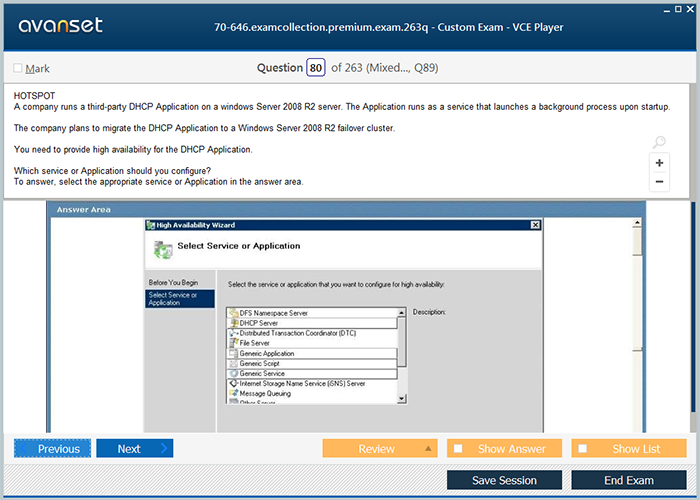Click the File Server icon
This screenshot has width=700, height=500.
tap(233, 343)
